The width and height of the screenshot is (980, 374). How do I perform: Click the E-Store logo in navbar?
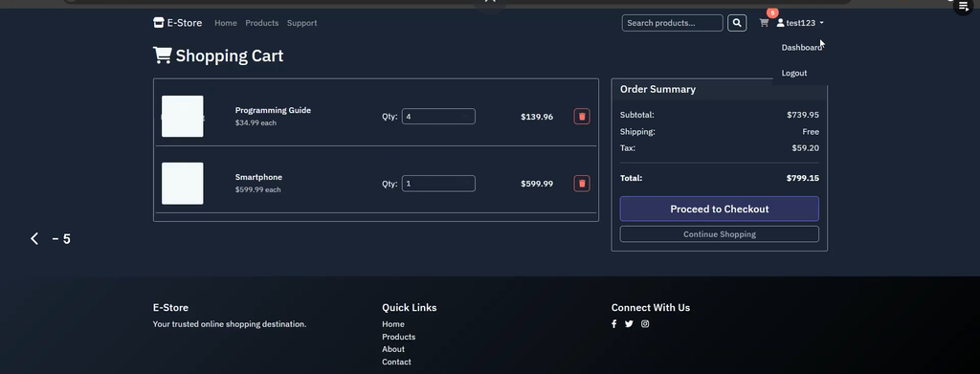pos(177,23)
